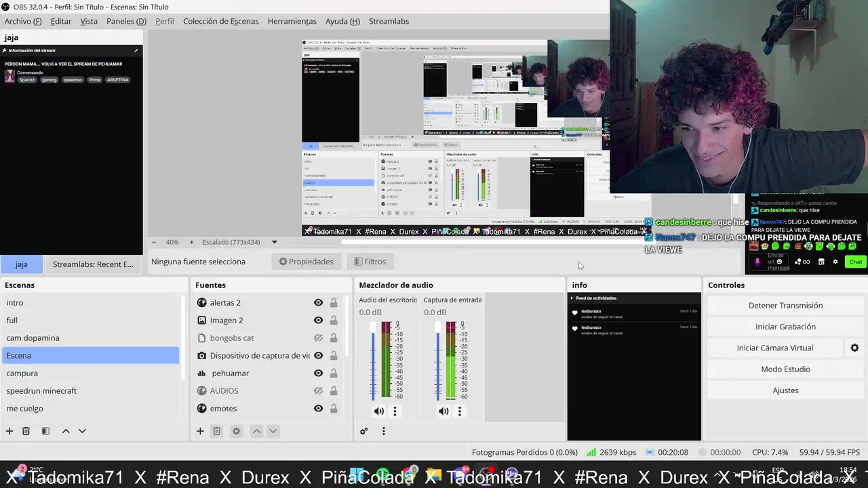
Task: Open Ajustes settings button
Action: pyautogui.click(x=785, y=390)
